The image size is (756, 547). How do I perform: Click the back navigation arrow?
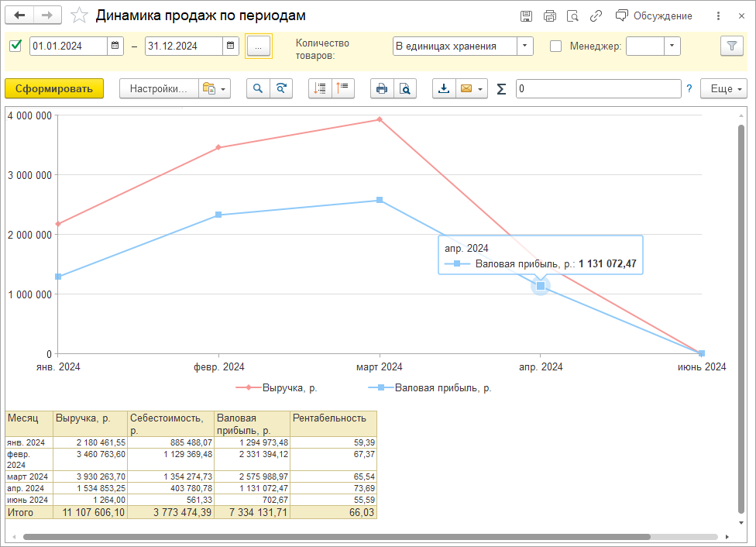click(x=20, y=15)
